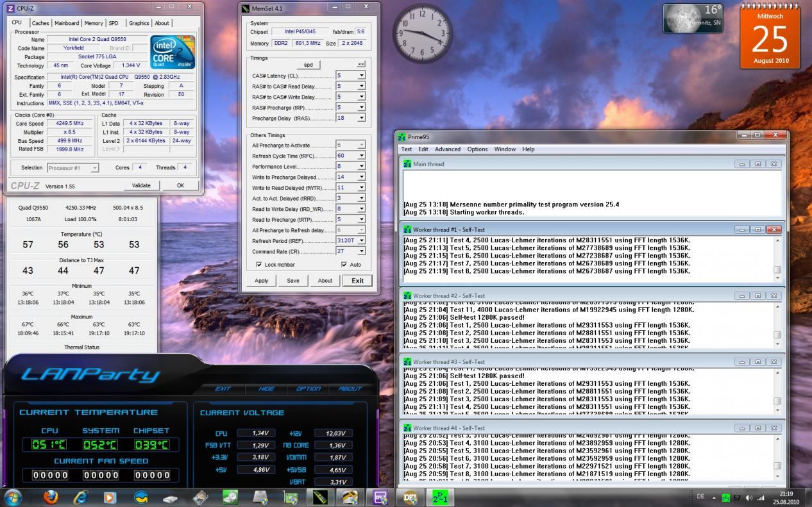The height and width of the screenshot is (507, 812).
Task: Click the CPU-Z purple taskbar icon
Action: (379, 497)
